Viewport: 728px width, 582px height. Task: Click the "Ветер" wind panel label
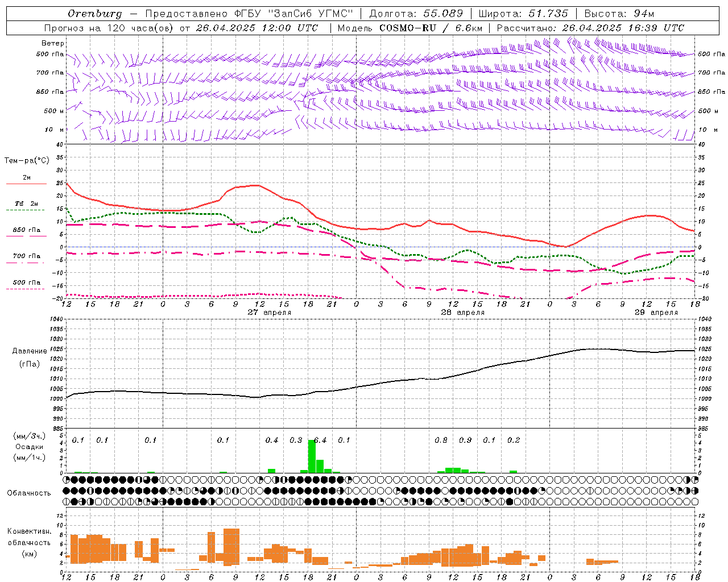coord(53,43)
